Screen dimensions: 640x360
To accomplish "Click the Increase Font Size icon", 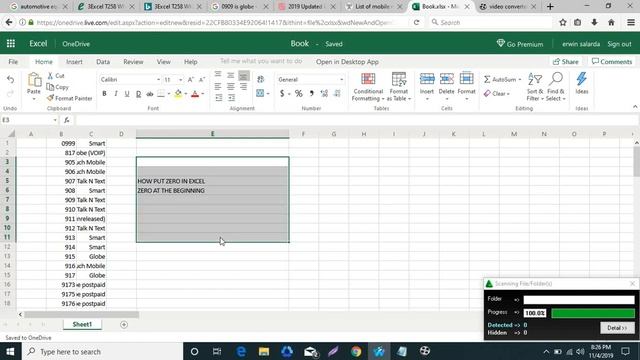I will point(191,80).
